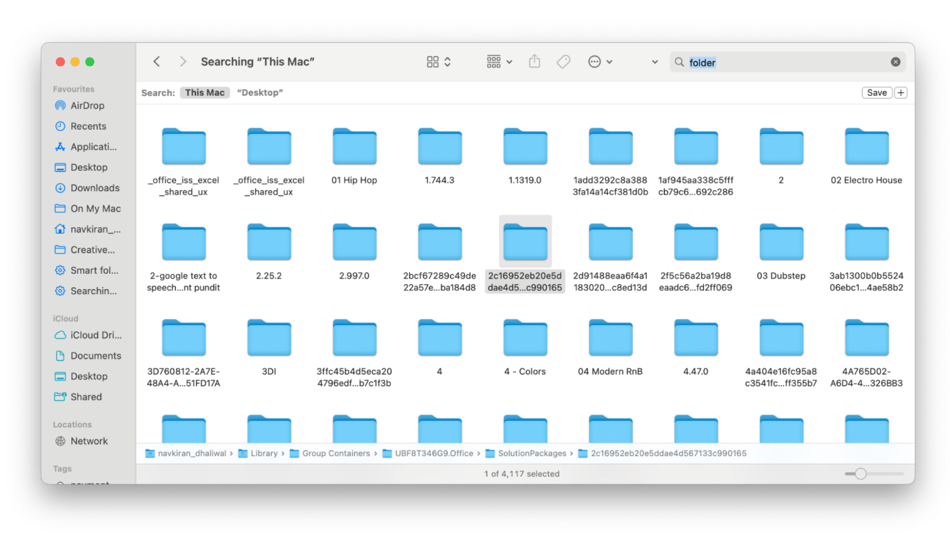Set search scope to "Desktop"
Image resolution: width=950 pixels, height=560 pixels.
pos(260,93)
